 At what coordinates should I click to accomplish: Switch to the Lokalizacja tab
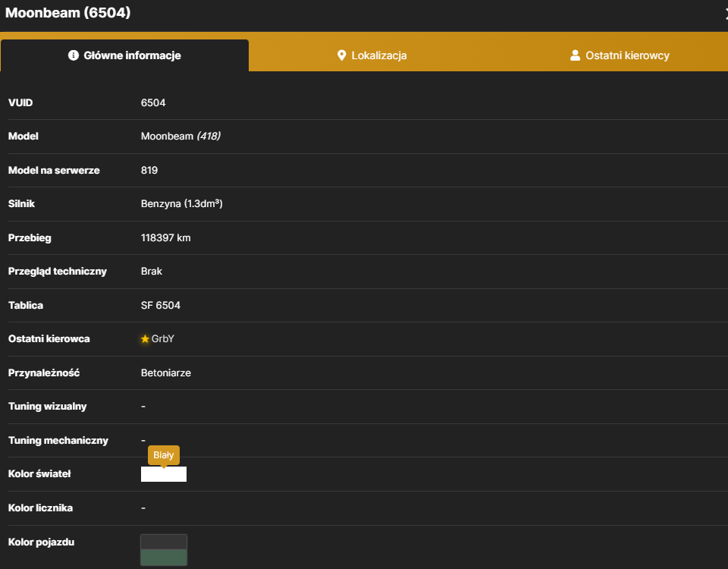[372, 55]
